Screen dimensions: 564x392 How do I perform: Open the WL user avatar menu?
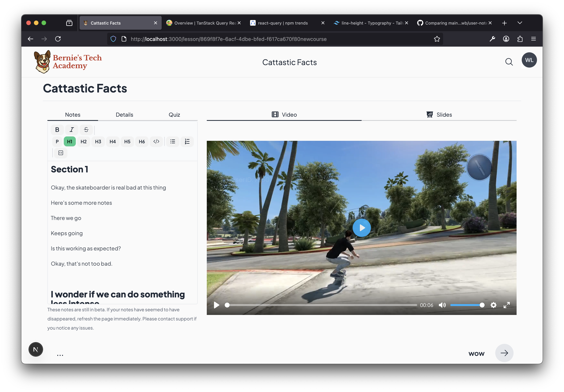coord(529,60)
